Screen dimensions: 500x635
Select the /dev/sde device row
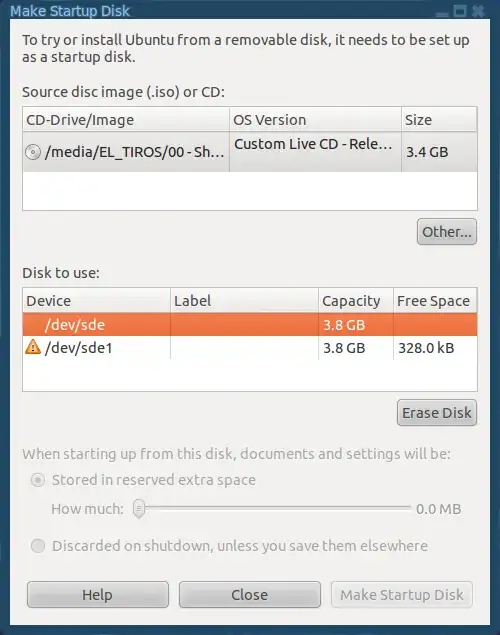point(250,324)
